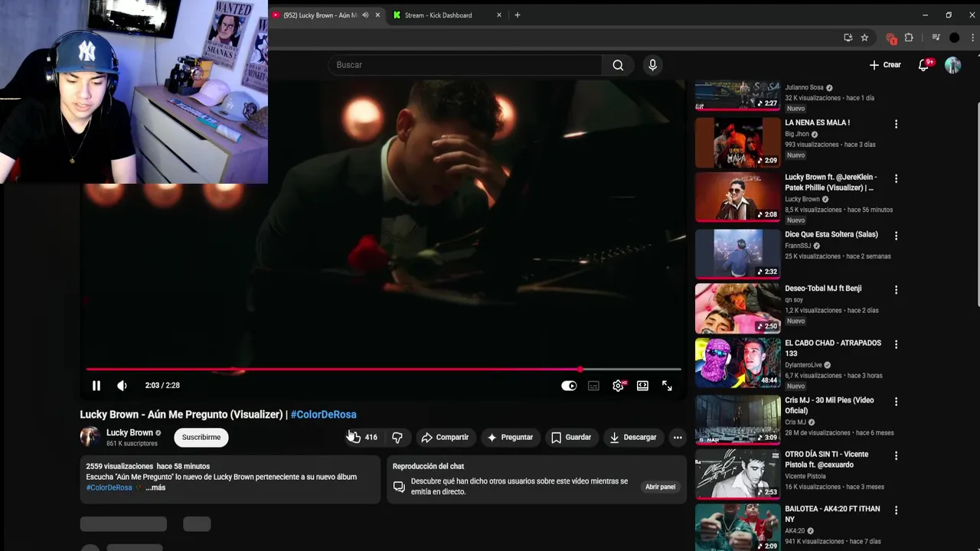The height and width of the screenshot is (551, 980).
Task: Open options for Cris MJ - 30 Mil Pies
Action: click(896, 402)
